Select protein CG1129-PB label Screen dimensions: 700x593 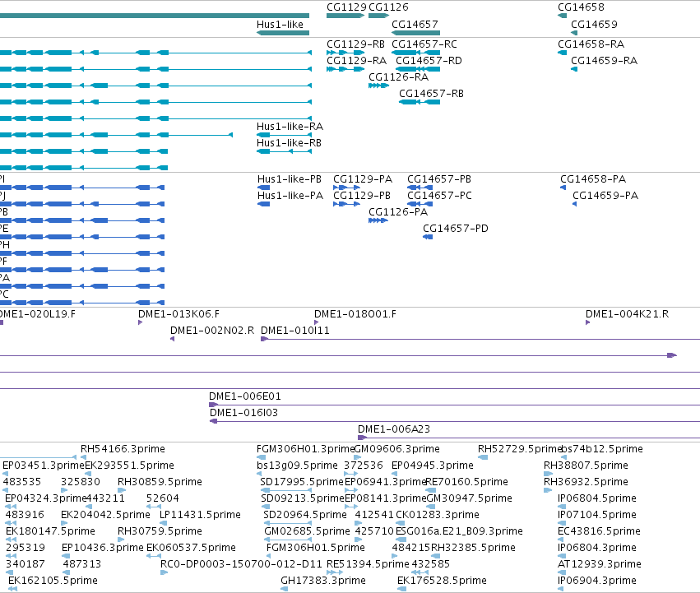pos(362,196)
